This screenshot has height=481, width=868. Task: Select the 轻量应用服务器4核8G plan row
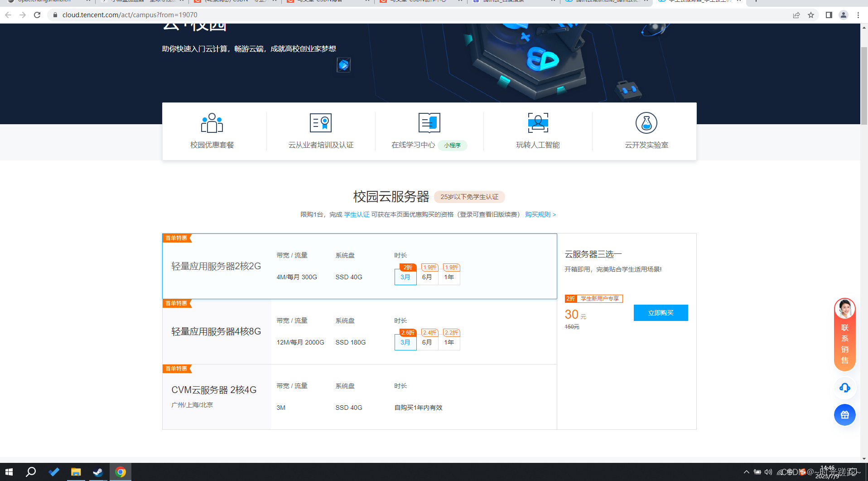pos(360,331)
